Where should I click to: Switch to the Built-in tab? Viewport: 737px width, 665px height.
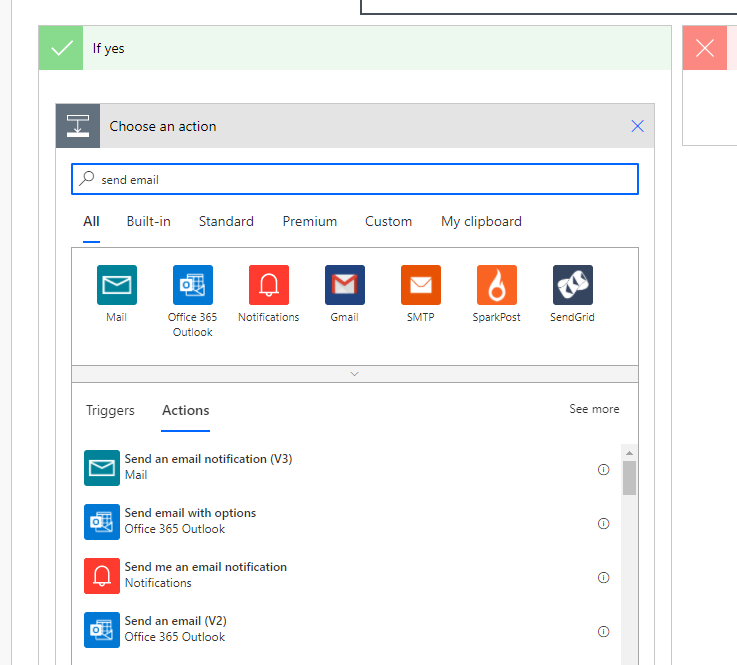tap(149, 221)
